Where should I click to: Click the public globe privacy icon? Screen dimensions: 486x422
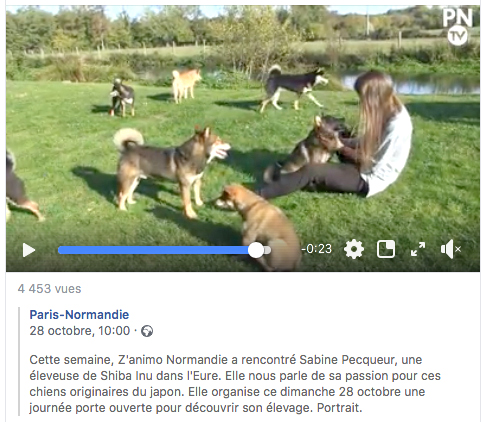(147, 331)
